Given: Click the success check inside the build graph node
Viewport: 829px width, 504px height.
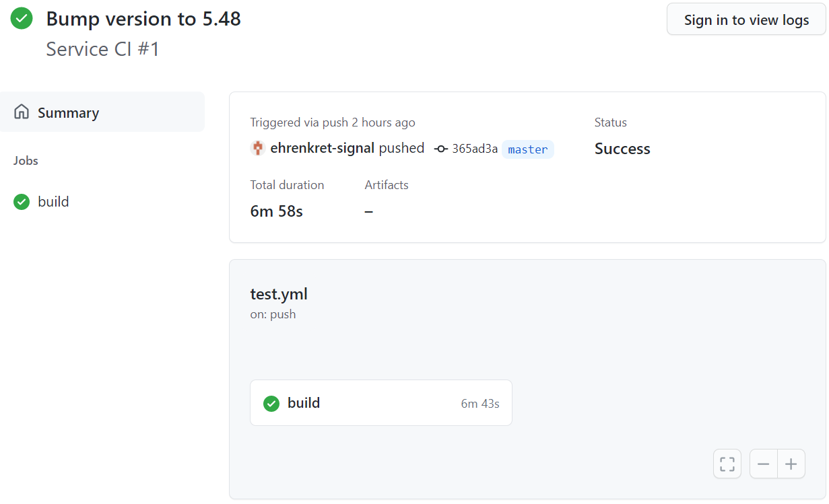Looking at the screenshot, I should (271, 403).
